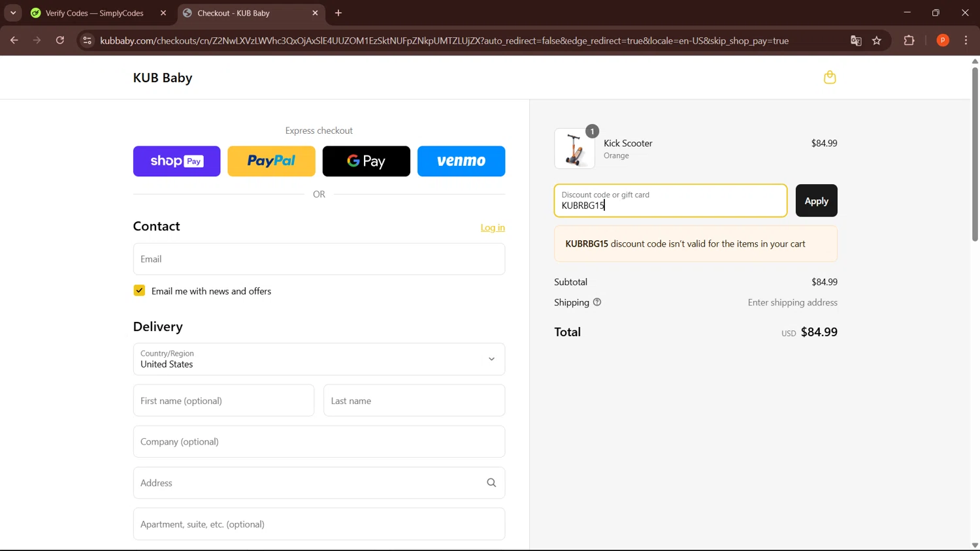The image size is (980, 551).
Task: Click the Express checkout label
Action: [319, 131]
